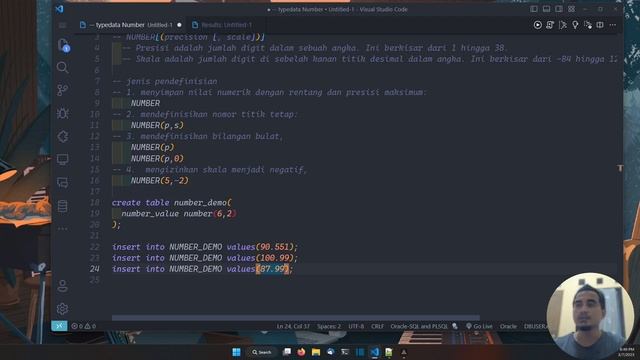
Task: Switch to the typedata Number Untitled-1 tab
Action: [131, 25]
